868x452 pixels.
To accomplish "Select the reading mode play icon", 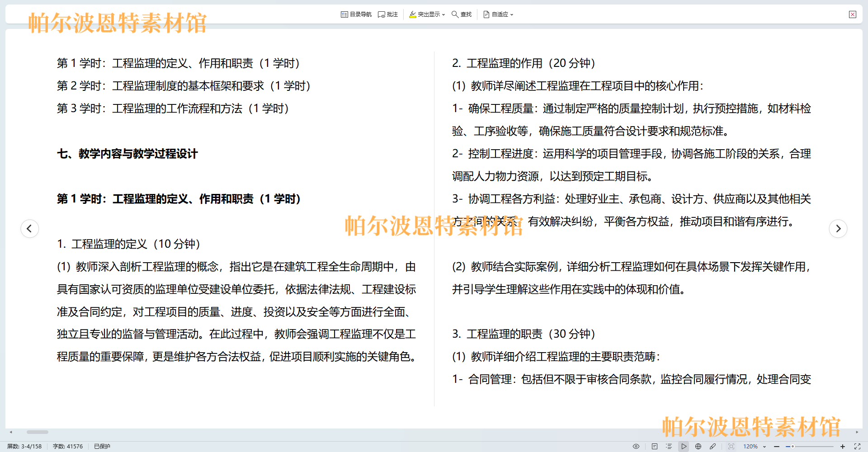I will click(x=684, y=446).
